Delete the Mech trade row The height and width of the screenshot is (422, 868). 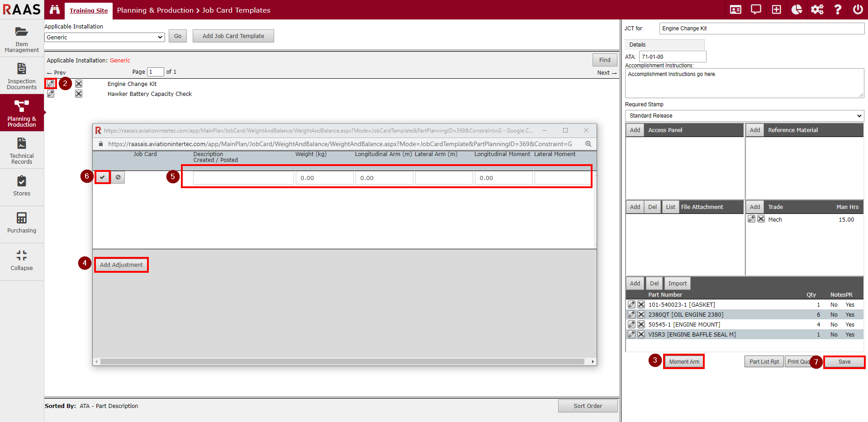pyautogui.click(x=761, y=219)
